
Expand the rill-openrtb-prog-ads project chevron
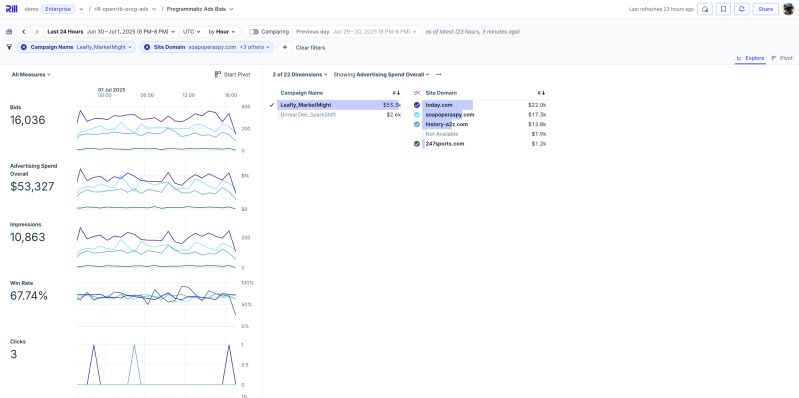pos(154,9)
